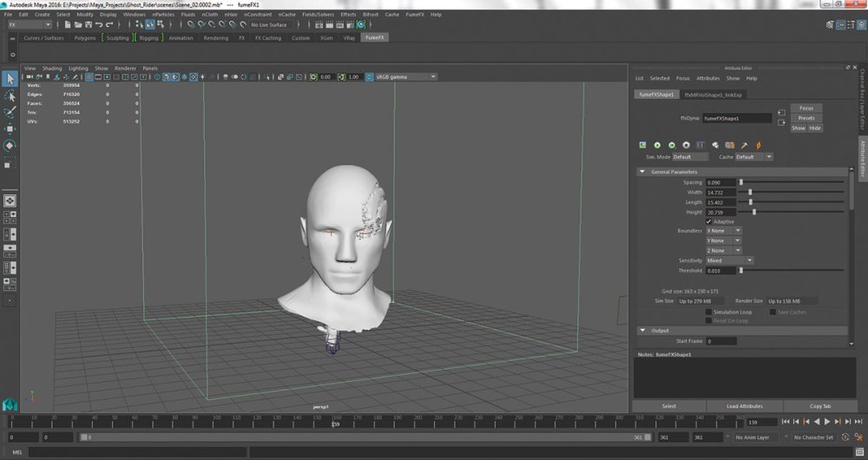Switch to the Polygons shelf tab

point(85,38)
